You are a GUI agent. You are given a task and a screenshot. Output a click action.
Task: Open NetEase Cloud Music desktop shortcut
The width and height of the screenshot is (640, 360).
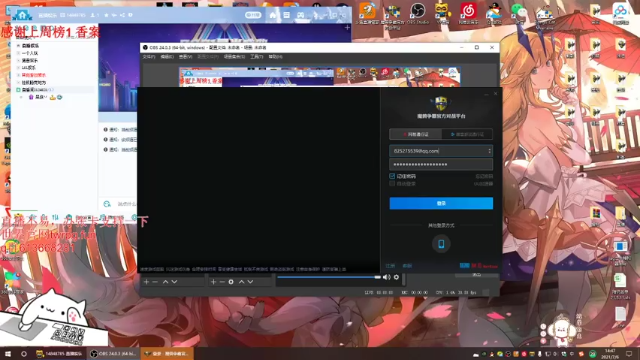click(469, 13)
